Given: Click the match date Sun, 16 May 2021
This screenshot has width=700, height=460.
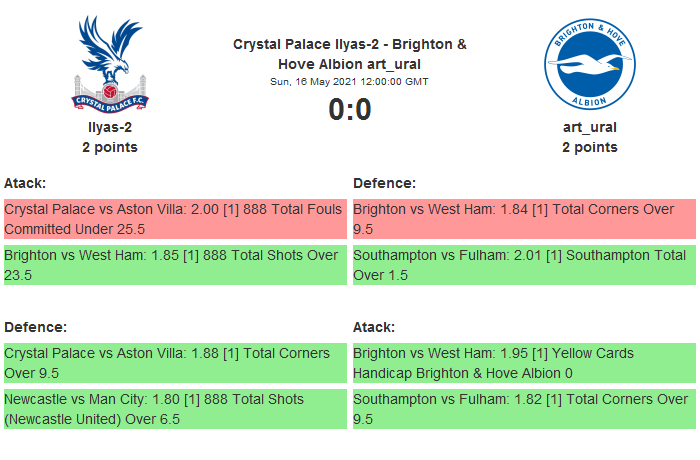Looking at the screenshot, I should coord(349,81).
